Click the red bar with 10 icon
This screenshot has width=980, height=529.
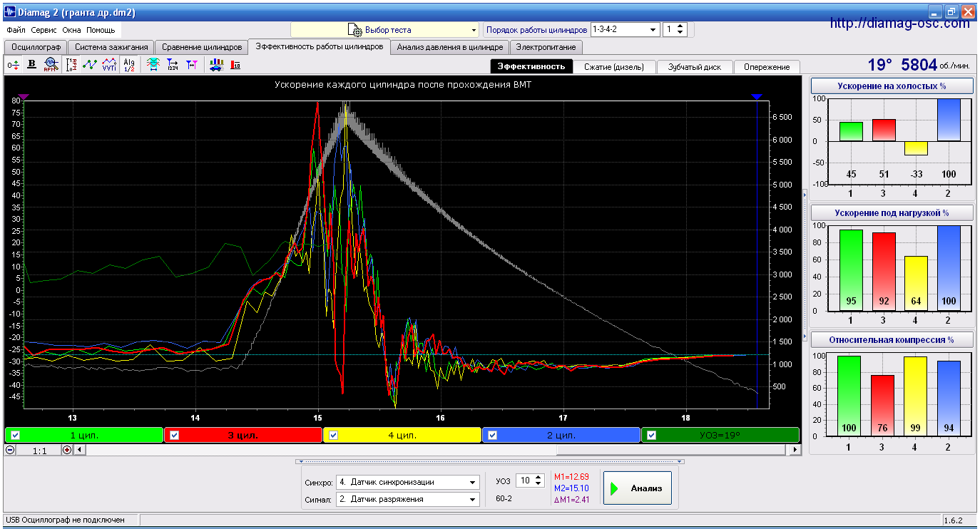point(235,65)
